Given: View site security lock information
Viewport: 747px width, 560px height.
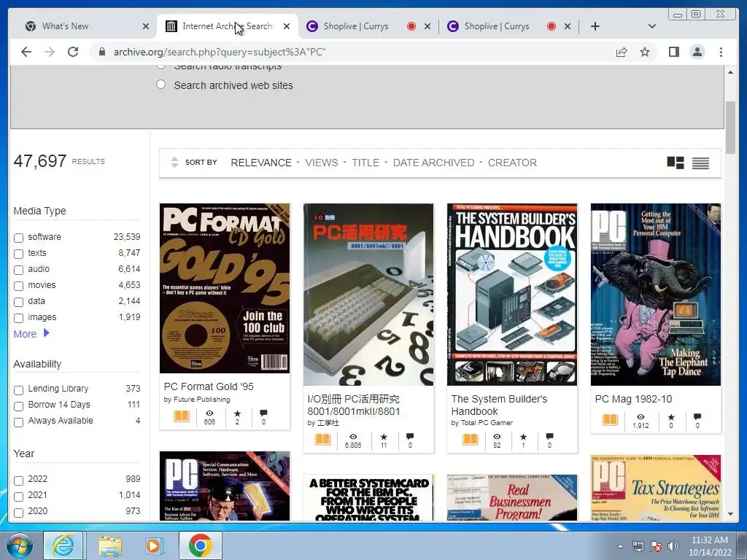Looking at the screenshot, I should [102, 52].
